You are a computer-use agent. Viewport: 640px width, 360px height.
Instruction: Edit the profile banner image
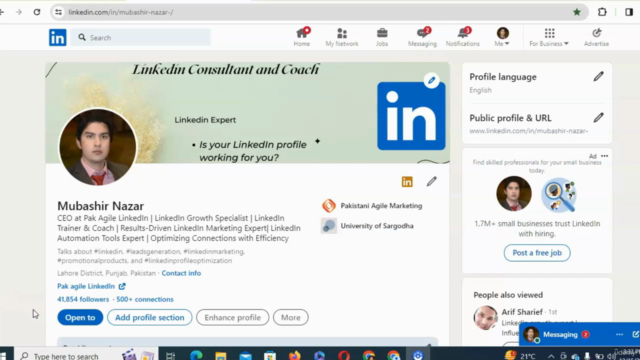coord(431,80)
